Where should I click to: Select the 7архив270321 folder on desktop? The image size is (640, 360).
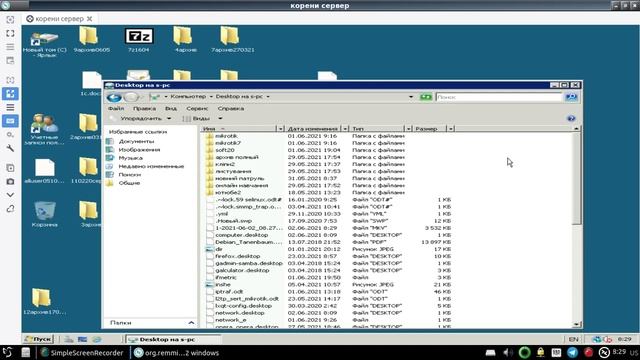point(232,40)
